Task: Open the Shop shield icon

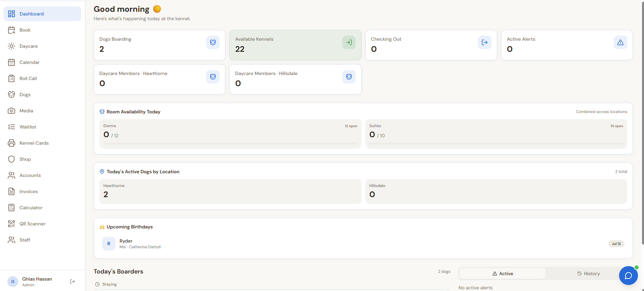Action: [x=11, y=159]
